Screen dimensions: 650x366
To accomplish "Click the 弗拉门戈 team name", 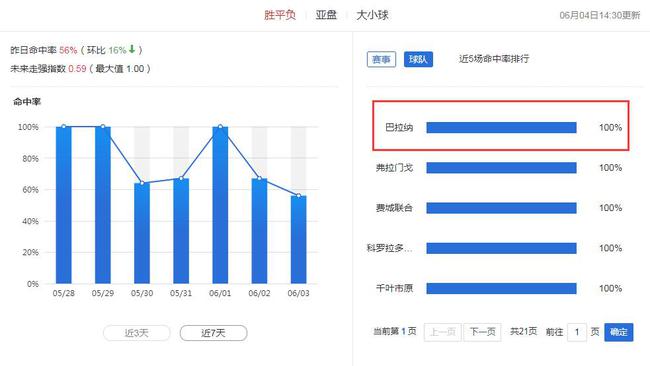I will 394,168.
